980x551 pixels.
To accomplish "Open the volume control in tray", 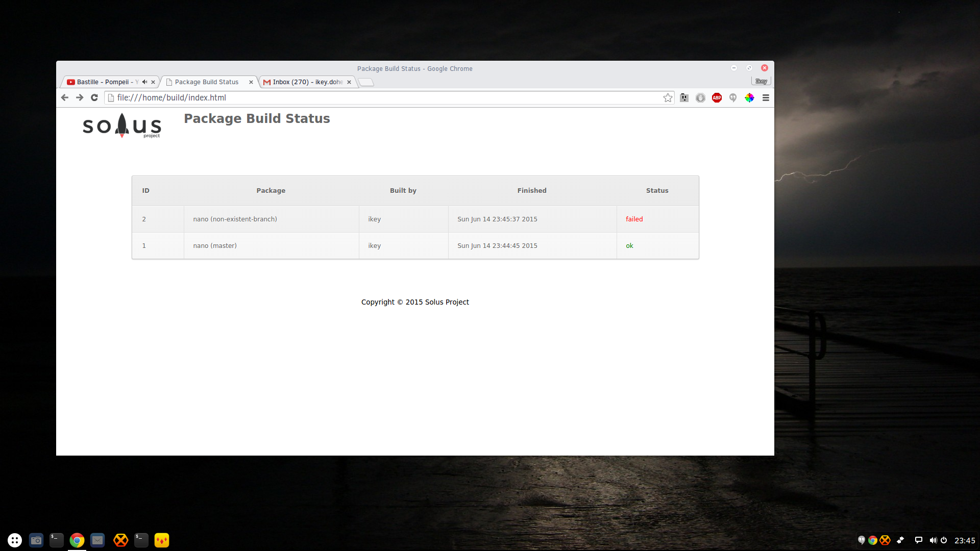I will click(x=933, y=540).
